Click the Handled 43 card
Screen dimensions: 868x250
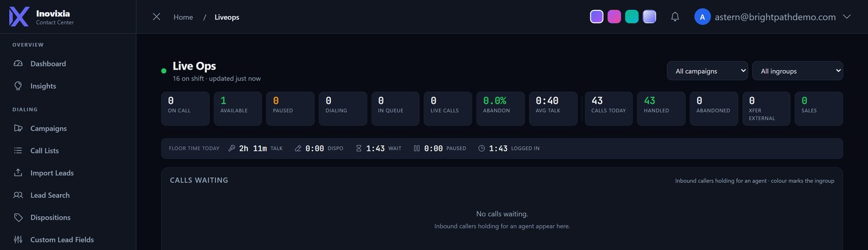(661, 109)
